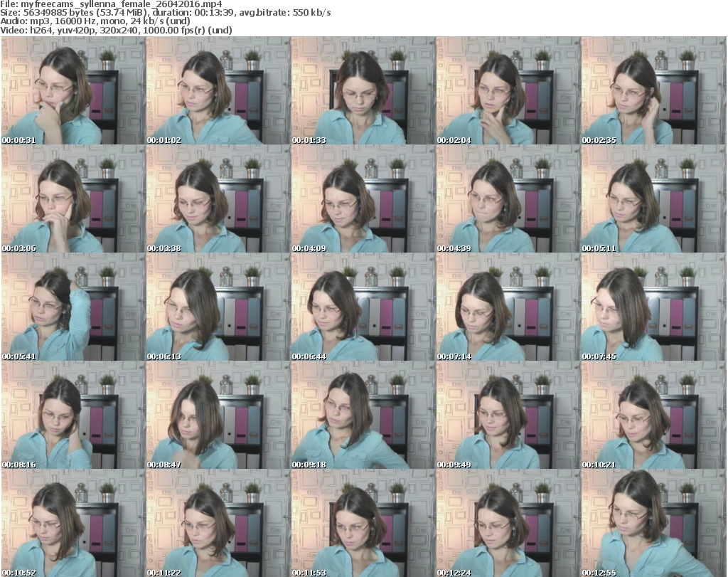
Task: Select the thumbnail frame at 00:01:02
Action: (x=218, y=90)
